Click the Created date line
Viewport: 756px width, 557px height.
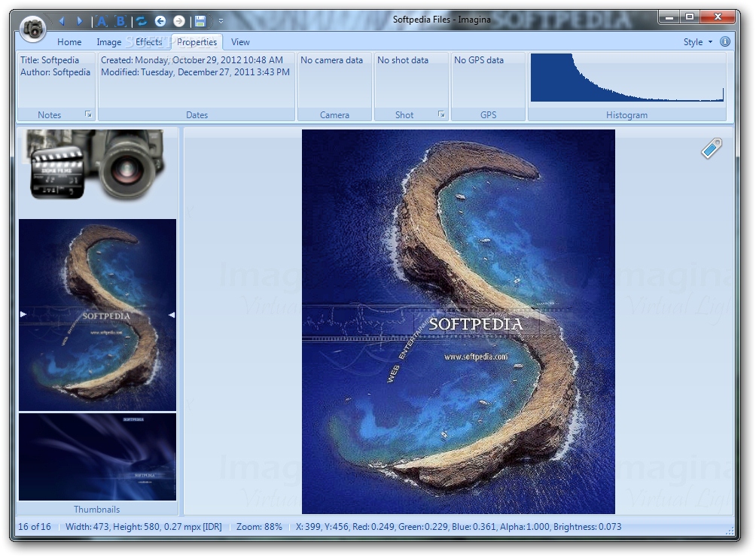(x=192, y=59)
